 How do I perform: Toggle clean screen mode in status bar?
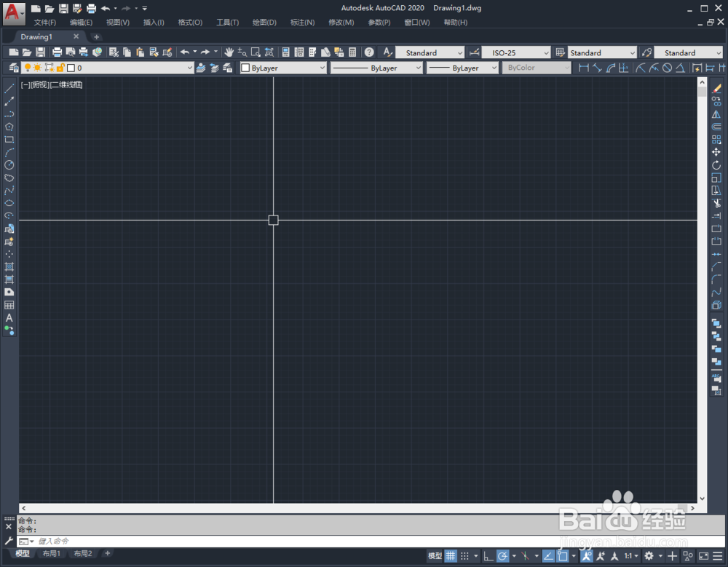[704, 556]
